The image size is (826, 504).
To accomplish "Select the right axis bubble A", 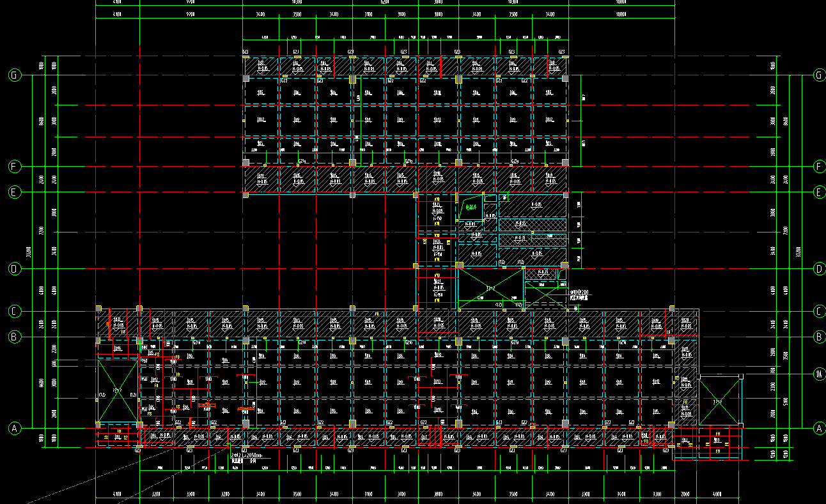I will coord(818,428).
